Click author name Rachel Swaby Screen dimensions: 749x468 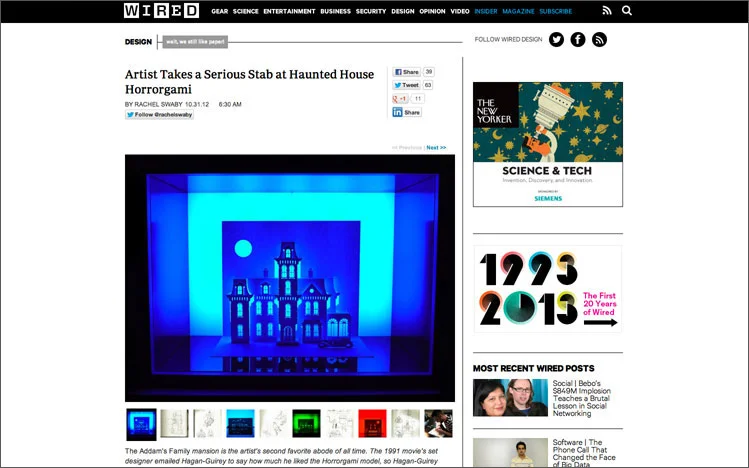tap(158, 105)
